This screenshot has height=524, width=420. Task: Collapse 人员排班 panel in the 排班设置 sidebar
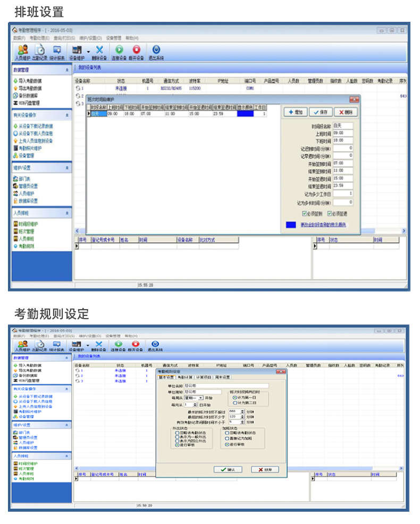tap(67, 213)
